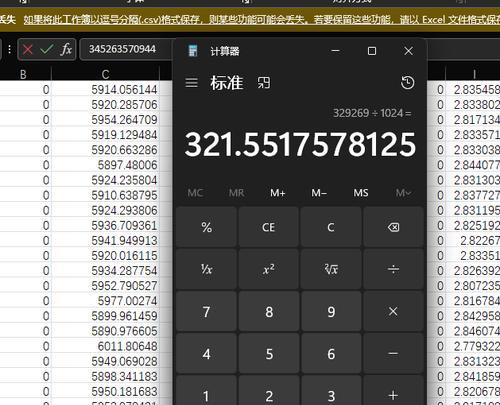Cancel the Excel formula bar entry
The image size is (500, 405).
28,50
